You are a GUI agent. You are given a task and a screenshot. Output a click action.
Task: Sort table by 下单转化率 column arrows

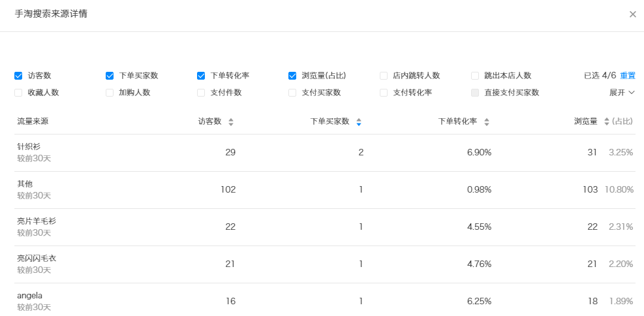click(x=487, y=122)
